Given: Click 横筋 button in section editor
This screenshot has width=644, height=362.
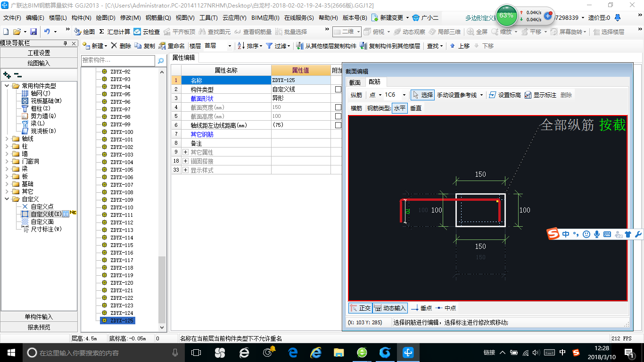Looking at the screenshot, I should coord(356,108).
